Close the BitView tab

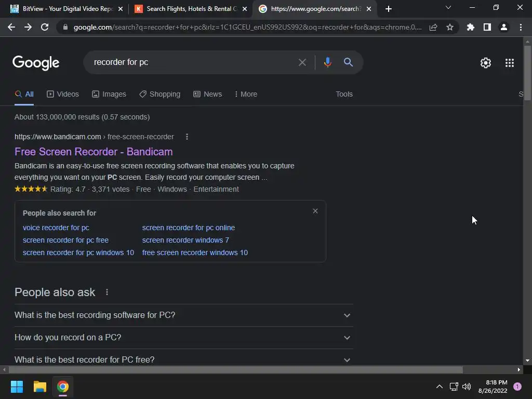121,9
